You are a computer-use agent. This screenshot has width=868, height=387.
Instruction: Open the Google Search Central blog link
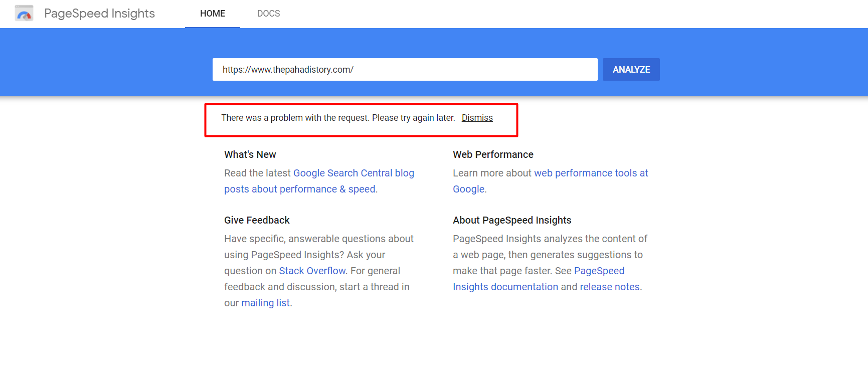(354, 173)
